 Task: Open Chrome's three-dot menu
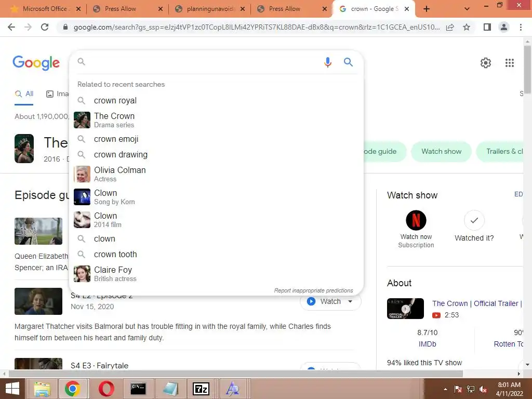(521, 27)
